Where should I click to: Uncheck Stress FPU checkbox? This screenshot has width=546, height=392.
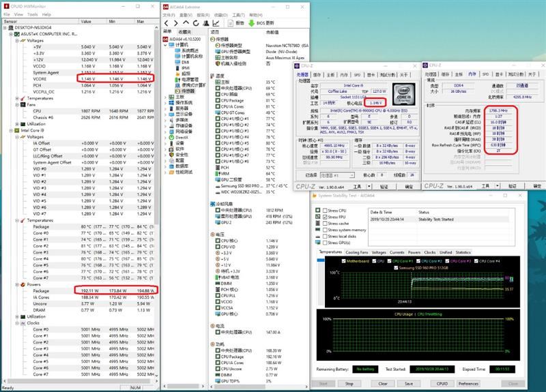tap(325, 217)
